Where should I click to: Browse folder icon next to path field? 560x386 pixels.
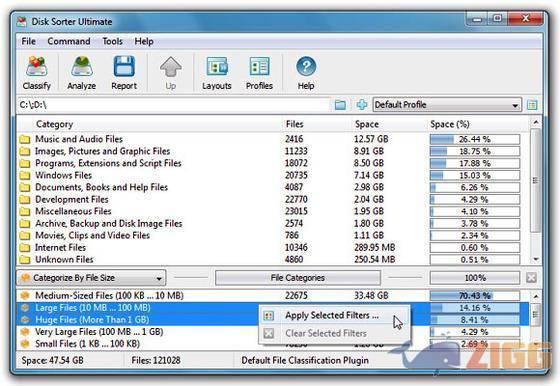[340, 105]
